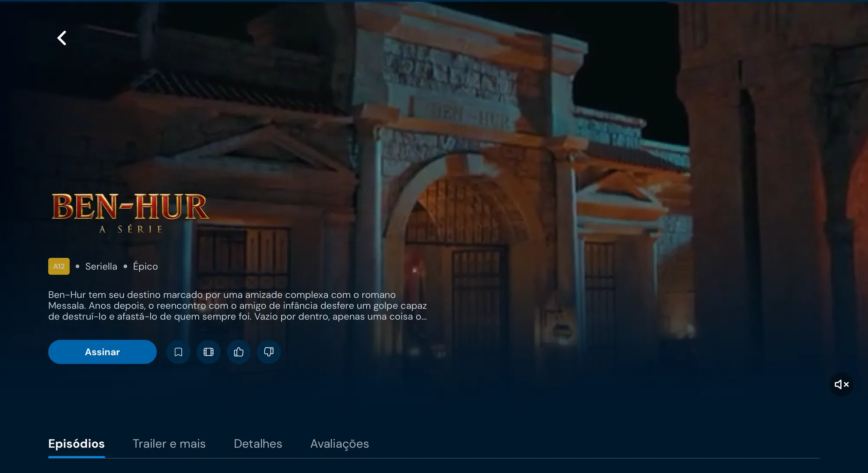Click the synopsis paragraph about Messala
This screenshot has width=868, height=473.
click(x=237, y=306)
